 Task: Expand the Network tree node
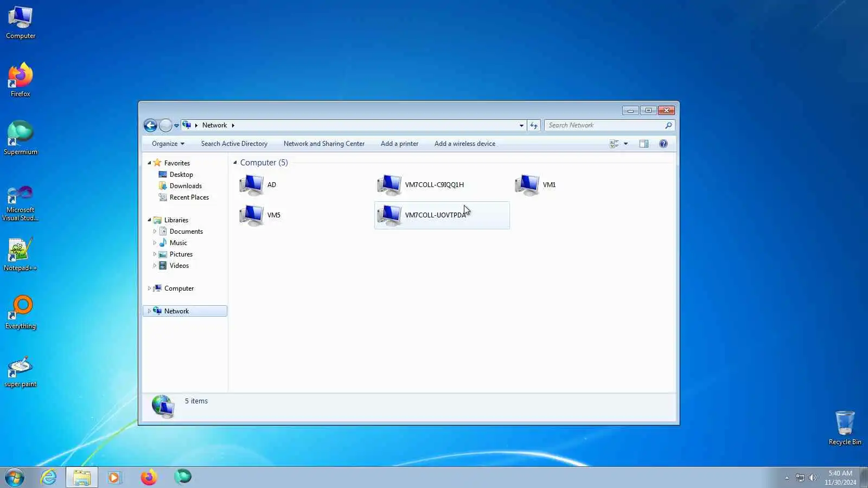click(x=149, y=311)
